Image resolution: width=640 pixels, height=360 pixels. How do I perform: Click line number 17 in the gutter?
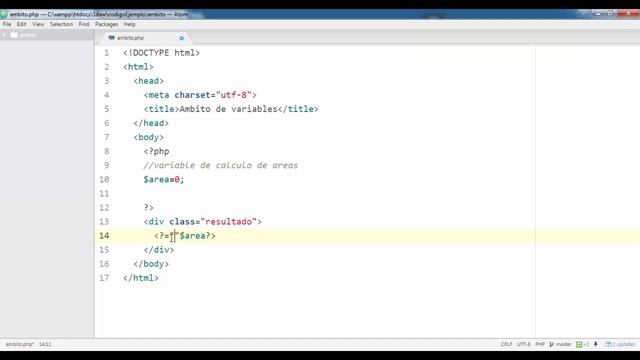[104, 278]
